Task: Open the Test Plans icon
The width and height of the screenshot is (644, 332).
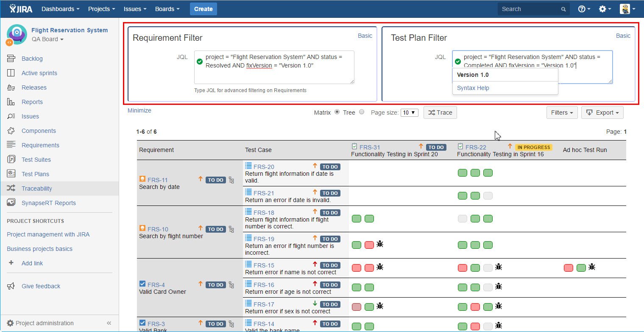Action: (x=11, y=174)
